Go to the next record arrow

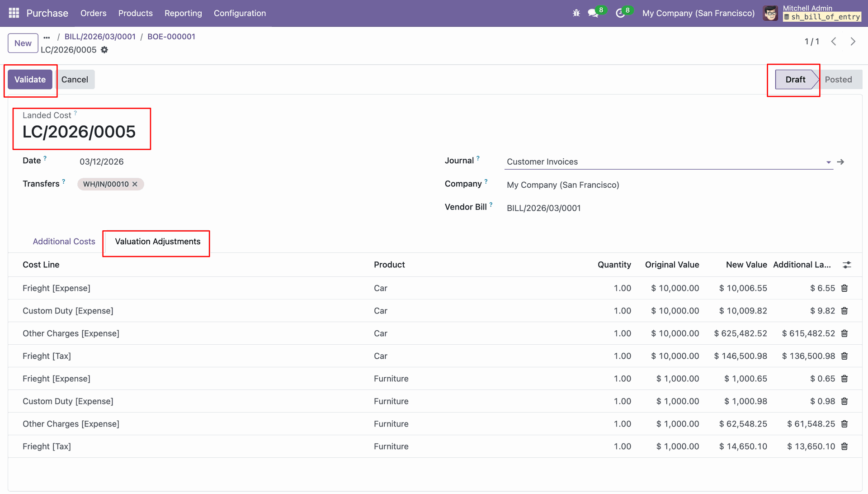pyautogui.click(x=853, y=42)
